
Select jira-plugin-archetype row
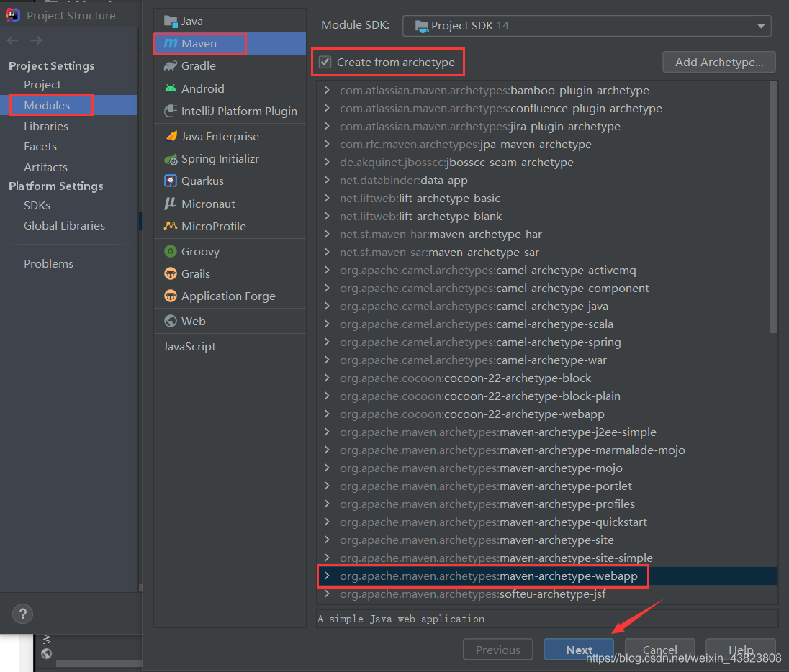click(x=547, y=126)
